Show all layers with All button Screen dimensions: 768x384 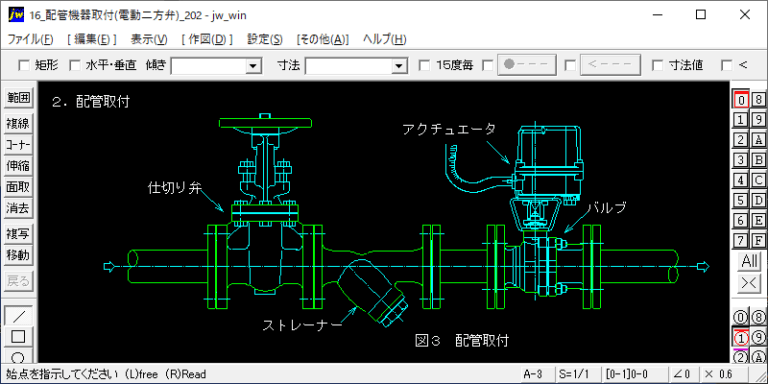tap(749, 262)
